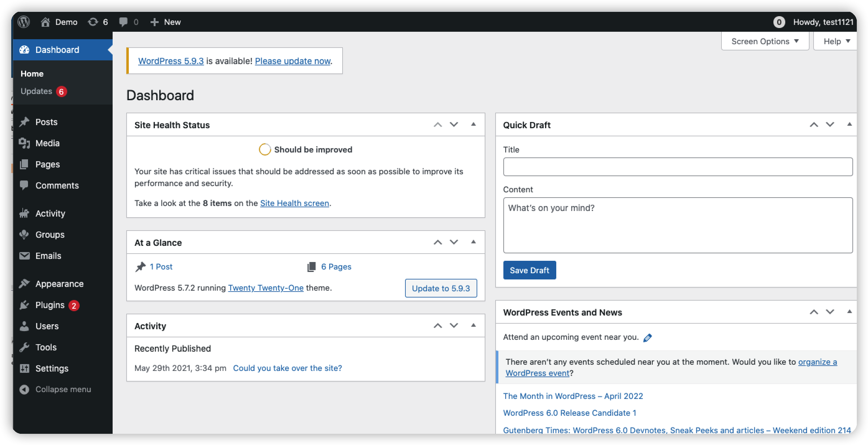The height and width of the screenshot is (445, 868).
Task: Click the Appearance paintbrush icon
Action: coord(25,283)
